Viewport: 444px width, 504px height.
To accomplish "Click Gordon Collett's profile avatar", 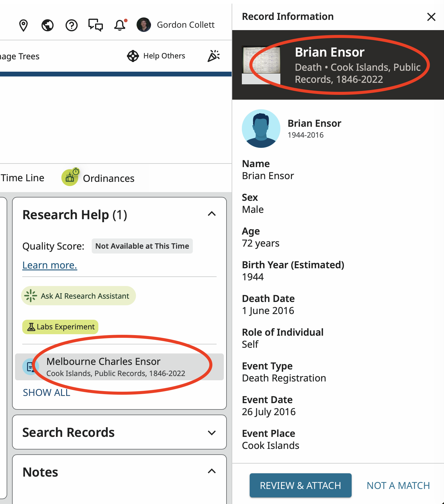I will [144, 25].
